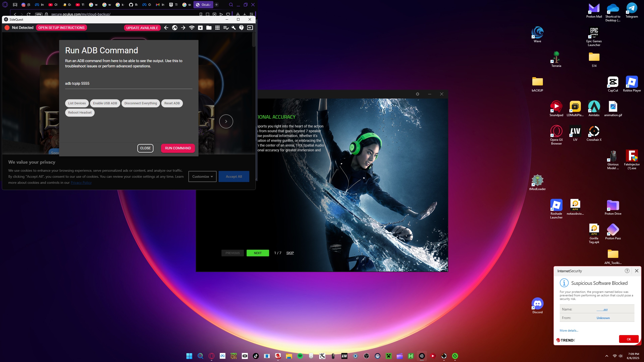
Task: Click the ADB command text field
Action: click(x=129, y=83)
